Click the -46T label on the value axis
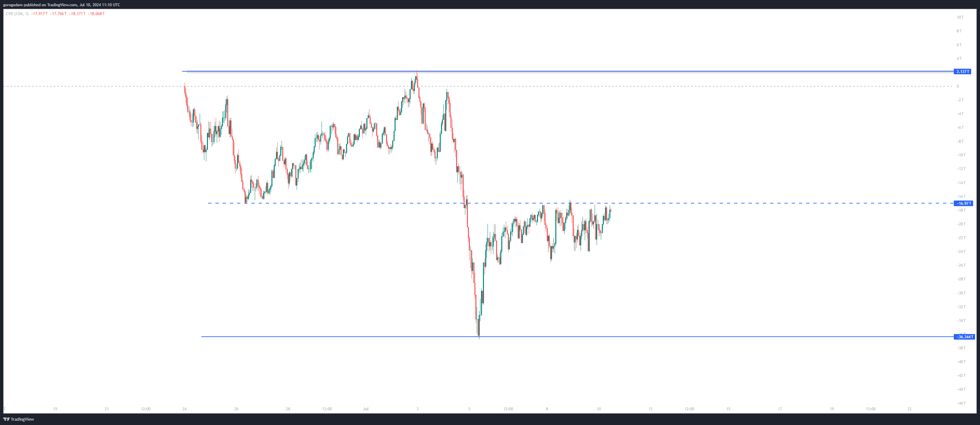Screen dimensions: 980x425 (961, 403)
